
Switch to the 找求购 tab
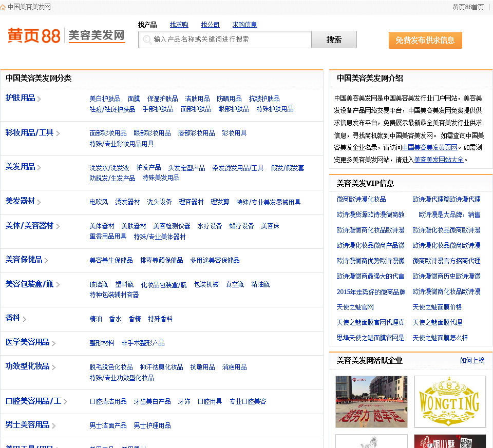click(x=179, y=25)
